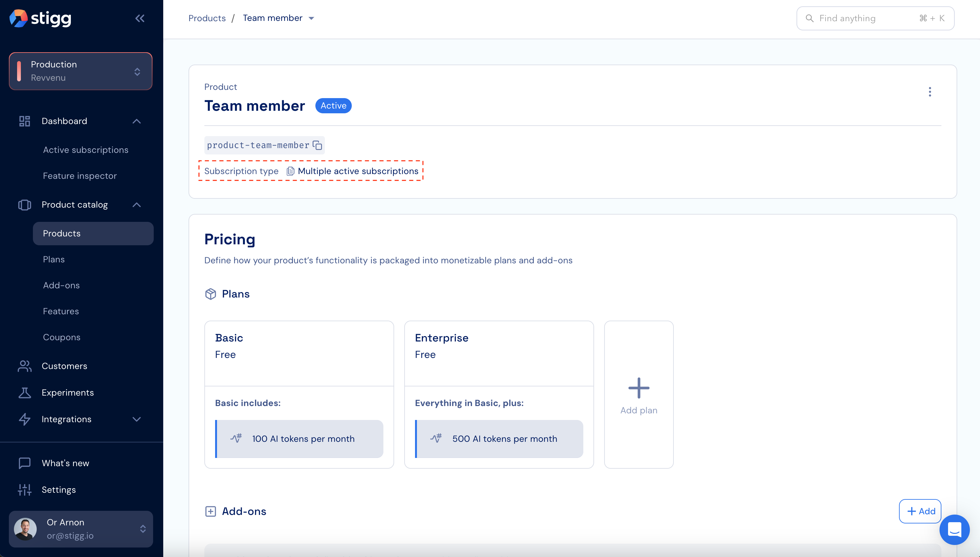
Task: Open Add-ons in the sidebar
Action: click(62, 285)
